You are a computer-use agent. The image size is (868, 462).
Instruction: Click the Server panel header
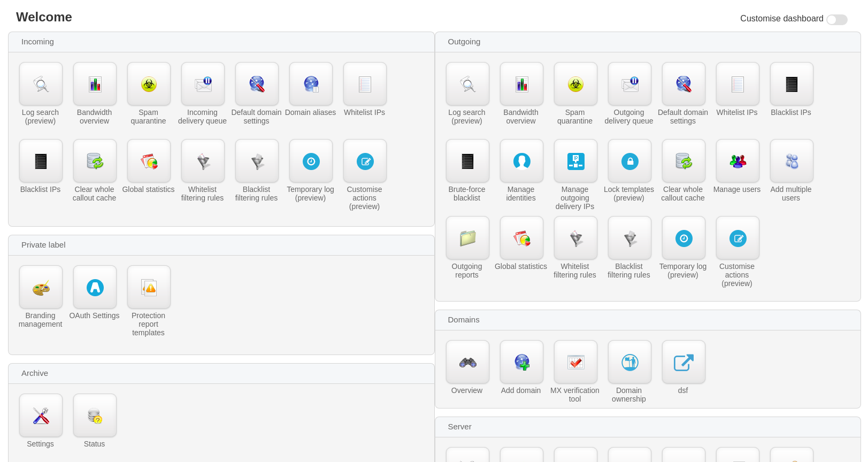tap(648, 427)
